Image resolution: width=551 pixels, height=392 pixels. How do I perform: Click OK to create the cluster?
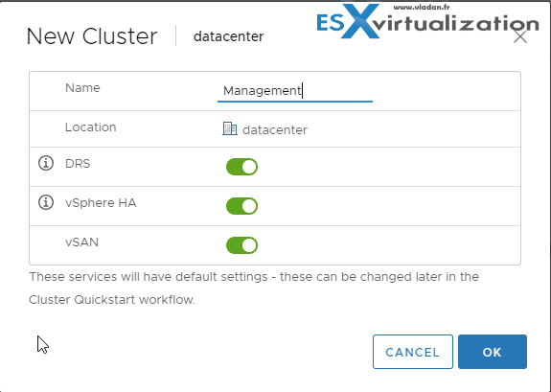pyautogui.click(x=493, y=352)
